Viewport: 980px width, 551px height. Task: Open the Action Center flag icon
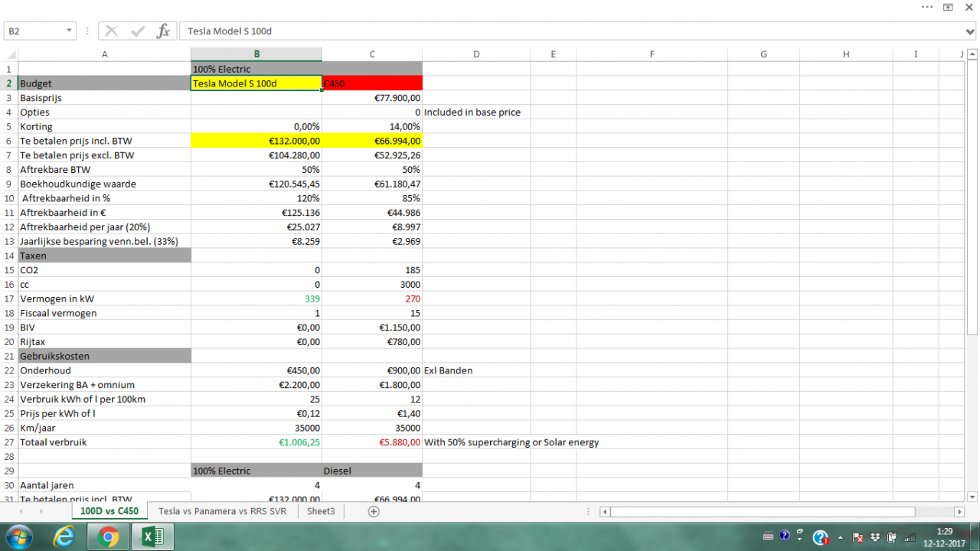[x=858, y=537]
